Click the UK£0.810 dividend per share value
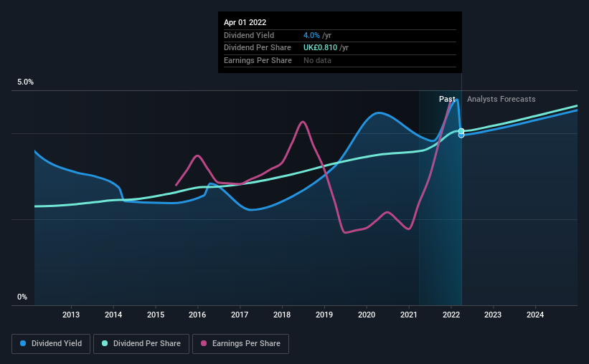Screen dimensions: 589x364 pyautogui.click(x=320, y=48)
